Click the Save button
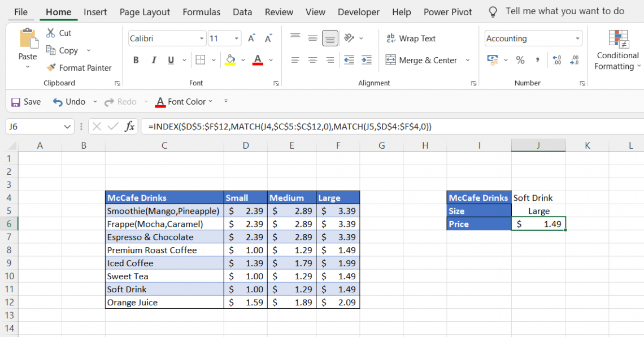Screen dimensions: 644x337 tap(26, 102)
